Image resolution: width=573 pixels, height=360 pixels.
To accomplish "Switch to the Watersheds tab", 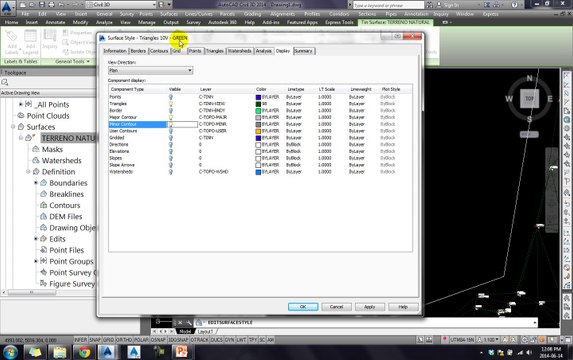I will click(240, 51).
